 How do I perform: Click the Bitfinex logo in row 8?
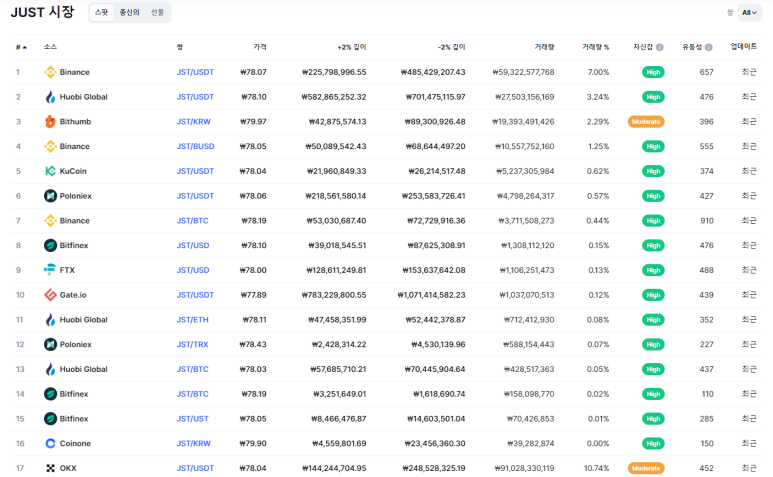[x=50, y=245]
